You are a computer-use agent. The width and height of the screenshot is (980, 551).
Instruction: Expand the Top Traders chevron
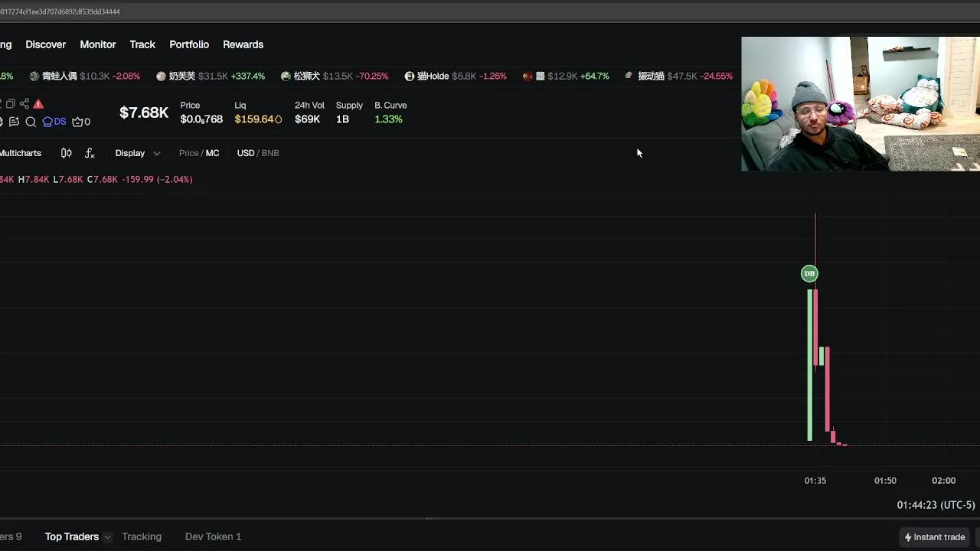coord(107,537)
